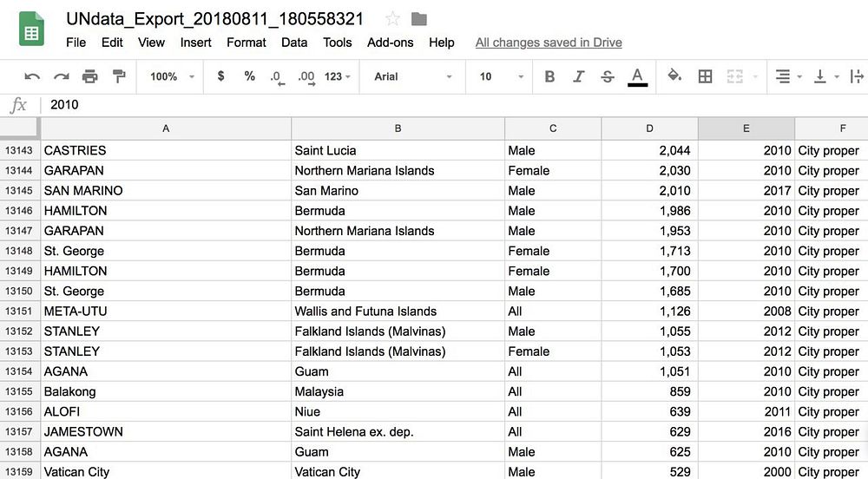
Task: Click the Niue cell
Action: tap(398, 411)
